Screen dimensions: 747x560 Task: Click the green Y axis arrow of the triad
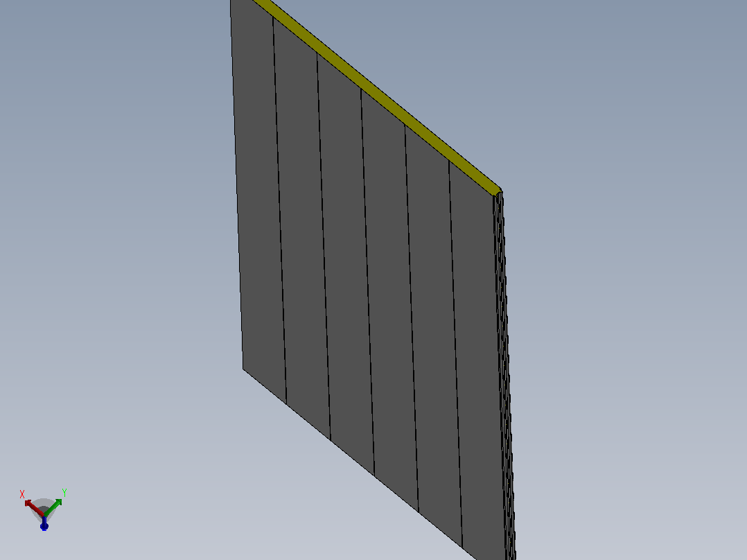[53, 507]
